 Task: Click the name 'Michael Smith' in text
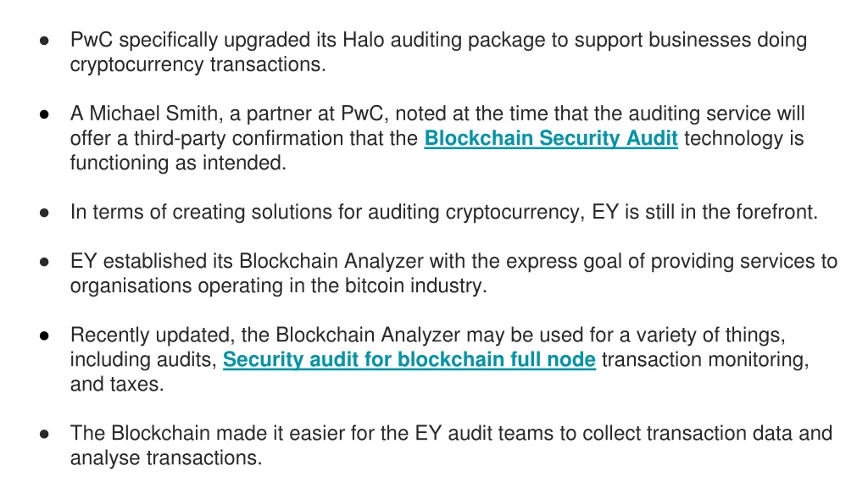[153, 114]
